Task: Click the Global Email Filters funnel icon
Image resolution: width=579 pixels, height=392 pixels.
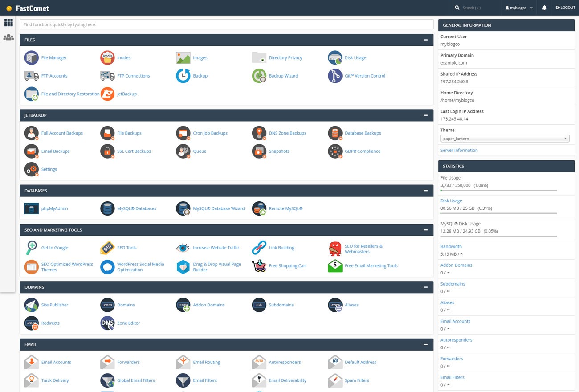Action: (107, 380)
